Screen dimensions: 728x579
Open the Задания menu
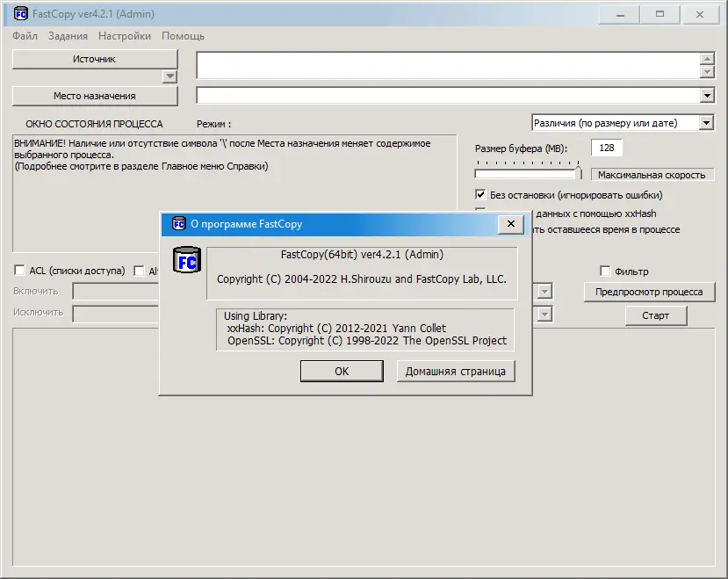(x=68, y=36)
